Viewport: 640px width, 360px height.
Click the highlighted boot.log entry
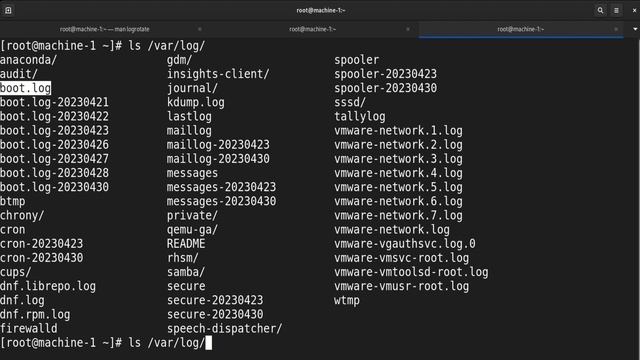tap(25, 88)
